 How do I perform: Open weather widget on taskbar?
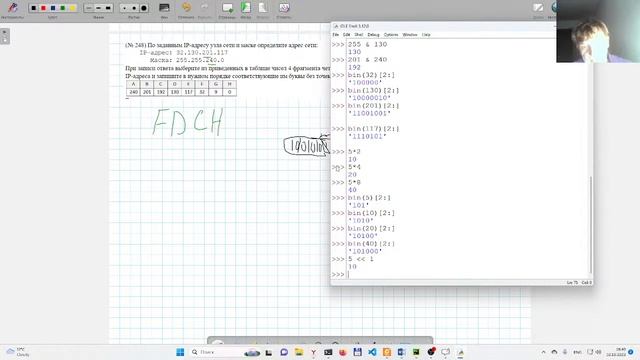(18, 352)
